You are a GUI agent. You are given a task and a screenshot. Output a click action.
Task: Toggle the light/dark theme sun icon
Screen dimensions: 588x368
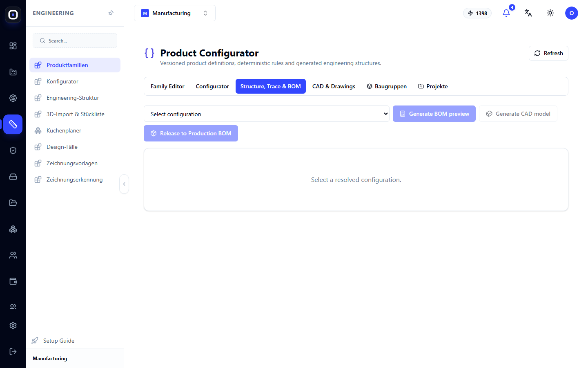tap(550, 13)
